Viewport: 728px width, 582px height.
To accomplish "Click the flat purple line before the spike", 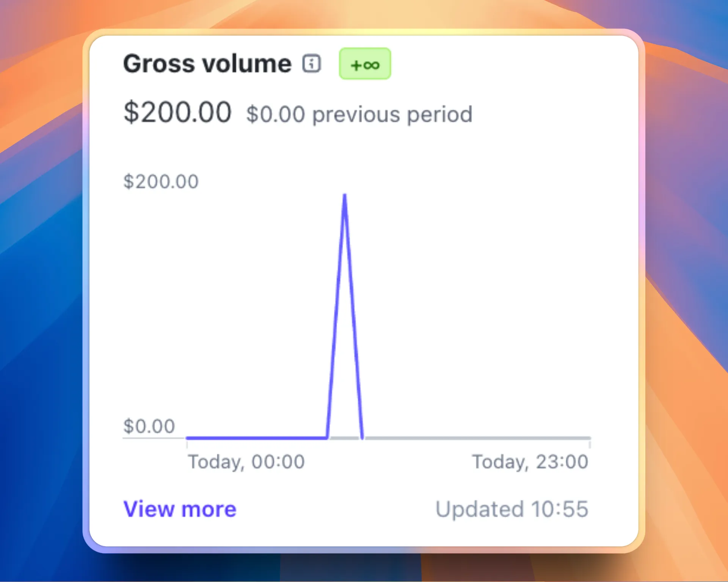I will tap(257, 438).
